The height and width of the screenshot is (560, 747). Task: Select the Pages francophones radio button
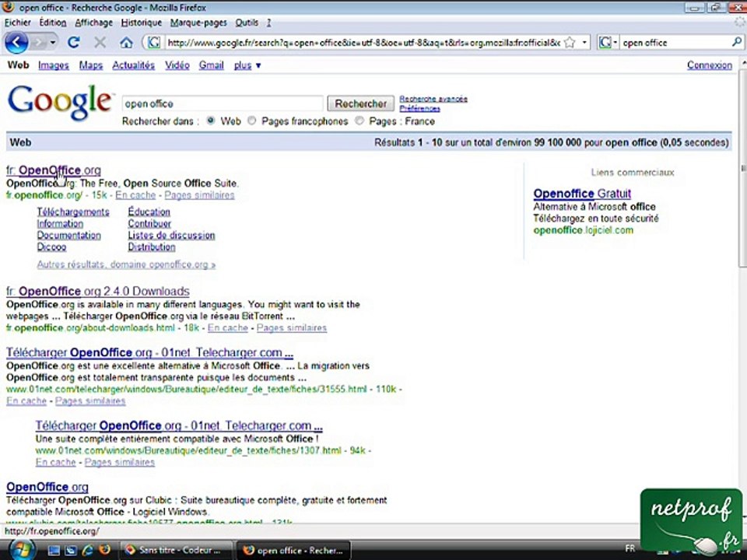tap(251, 121)
